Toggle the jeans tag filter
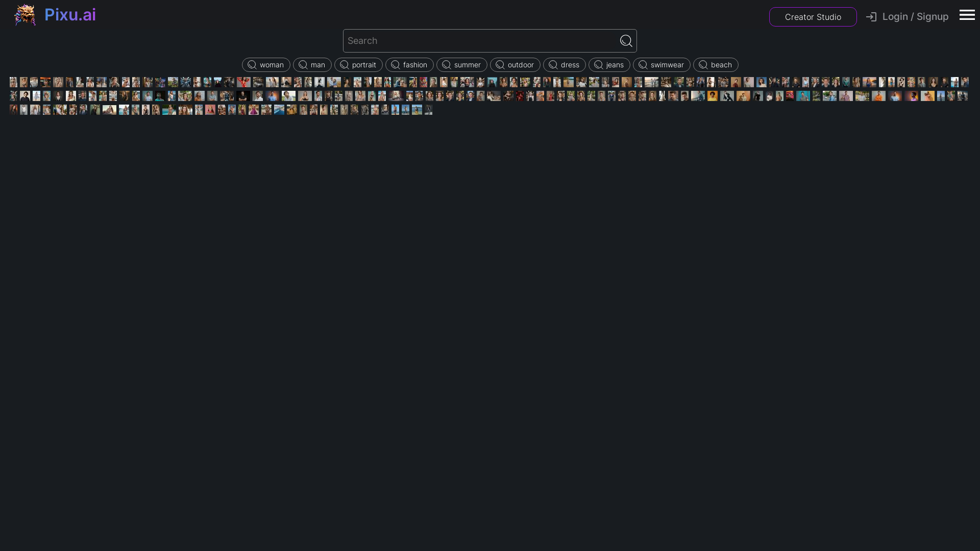Image resolution: width=980 pixels, height=551 pixels. (x=609, y=65)
